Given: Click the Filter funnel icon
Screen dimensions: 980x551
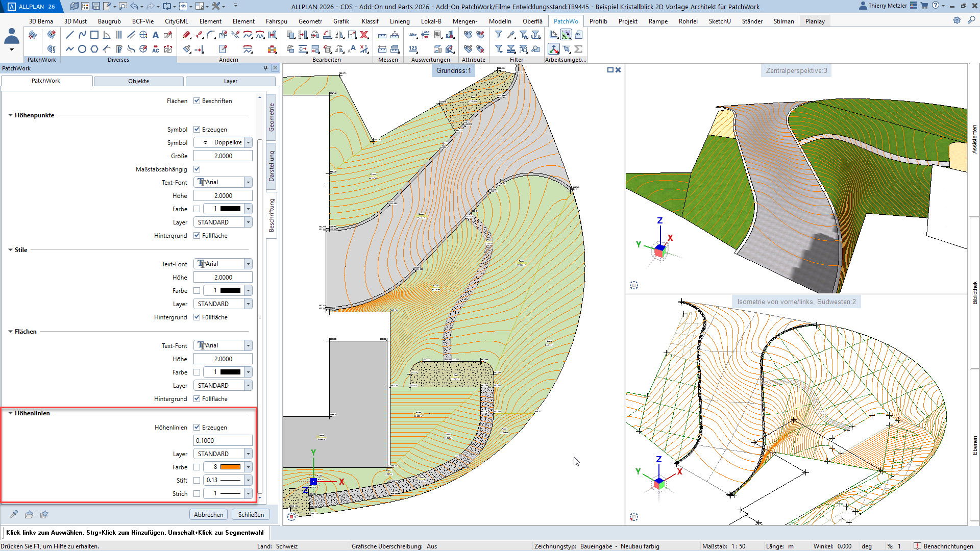Looking at the screenshot, I should 499,35.
